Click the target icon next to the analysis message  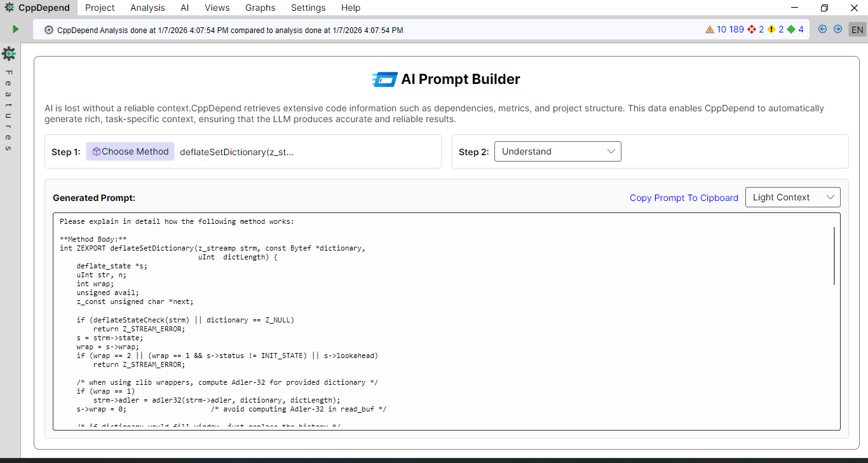49,29
